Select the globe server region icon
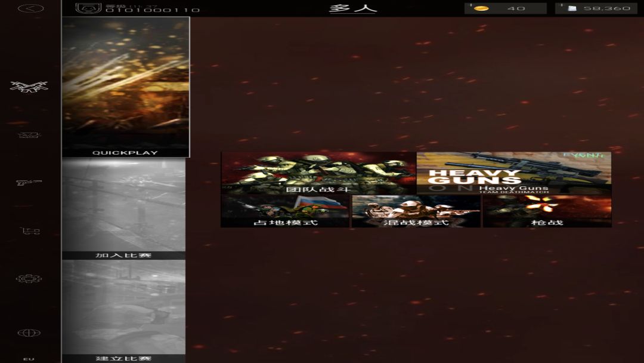Image resolution: width=644 pixels, height=363 pixels. coord(29,333)
